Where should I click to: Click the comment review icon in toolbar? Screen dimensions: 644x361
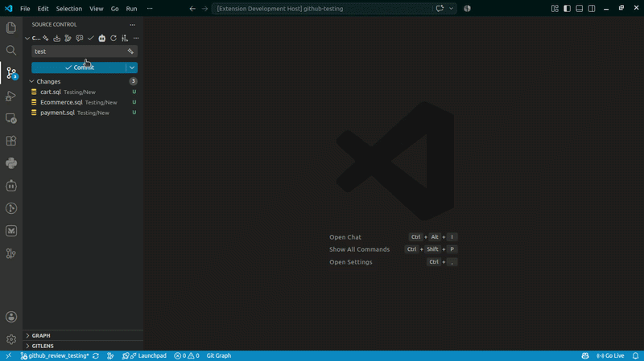(x=79, y=38)
